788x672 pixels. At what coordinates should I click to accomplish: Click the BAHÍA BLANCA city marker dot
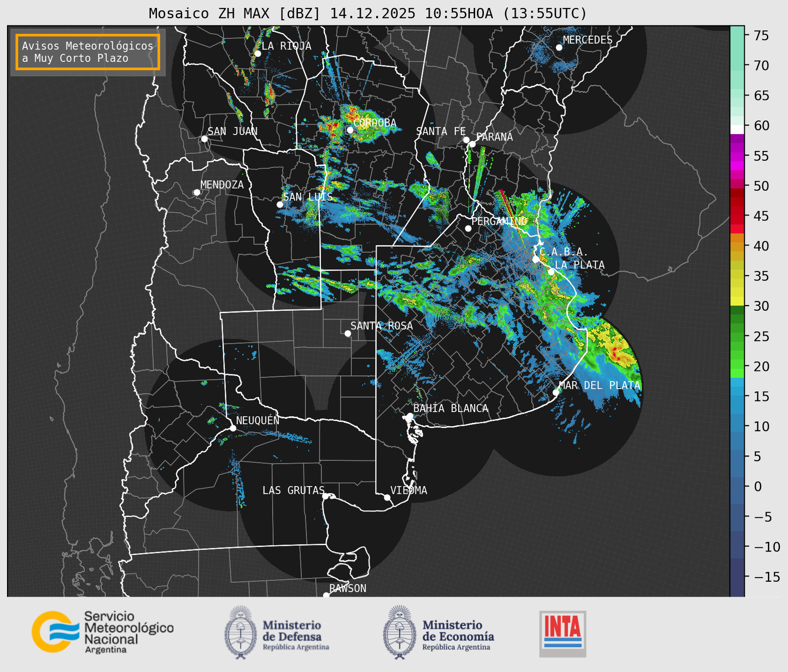click(x=410, y=416)
